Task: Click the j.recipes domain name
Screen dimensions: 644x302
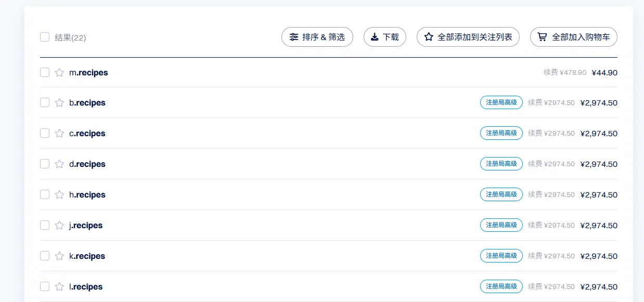Action: pos(86,226)
